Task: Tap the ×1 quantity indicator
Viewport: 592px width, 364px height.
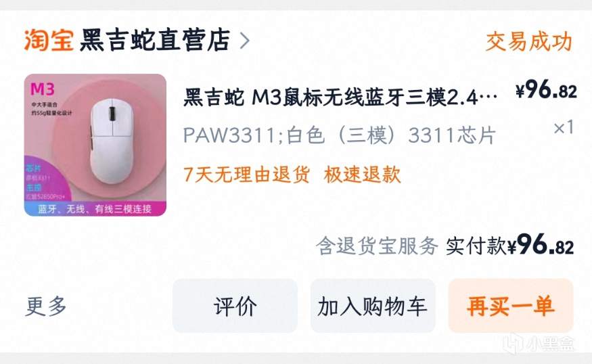Action: tap(564, 127)
